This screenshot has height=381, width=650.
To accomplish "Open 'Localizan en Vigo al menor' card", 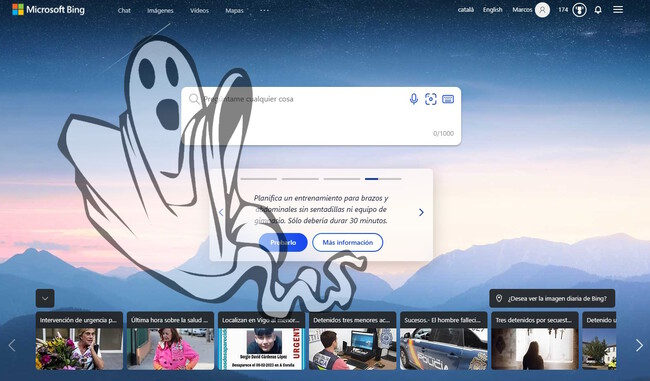I will pos(262,340).
